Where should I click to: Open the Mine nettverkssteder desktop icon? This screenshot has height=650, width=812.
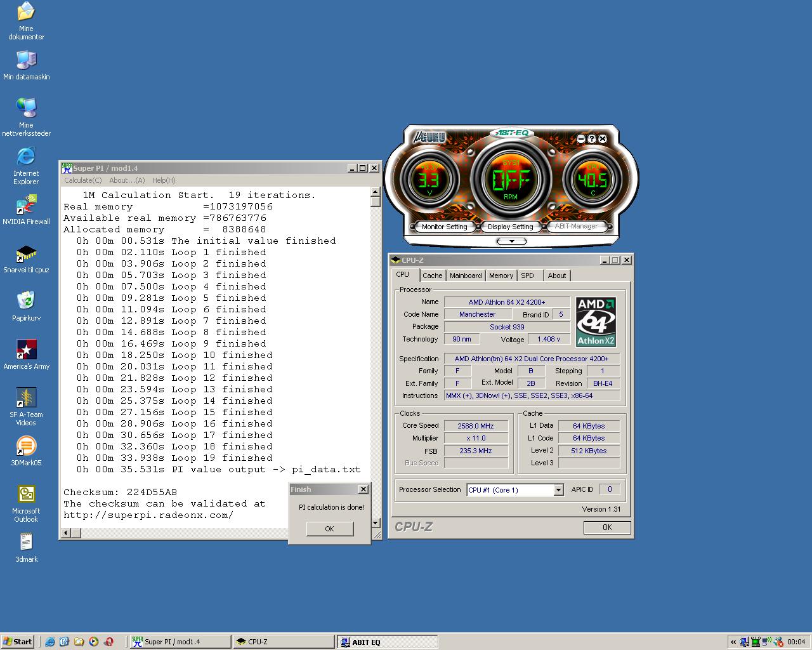click(26, 117)
